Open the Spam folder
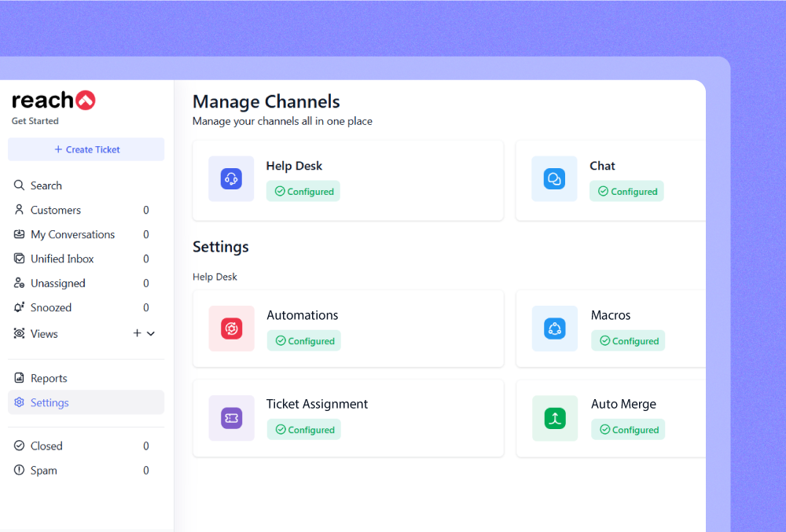Viewport: 786px width, 532px height. (x=43, y=470)
